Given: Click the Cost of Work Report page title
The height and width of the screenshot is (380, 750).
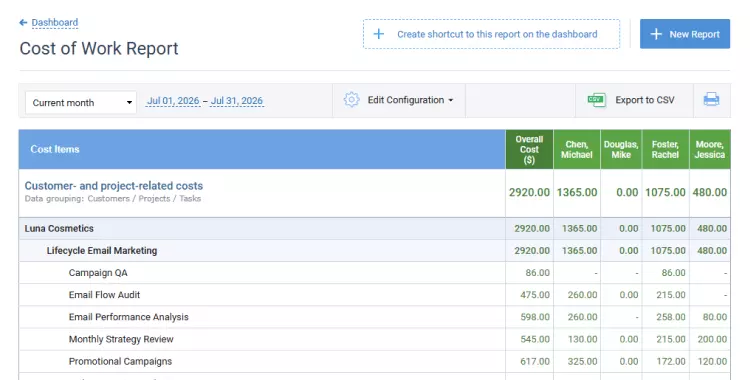Looking at the screenshot, I should (99, 48).
